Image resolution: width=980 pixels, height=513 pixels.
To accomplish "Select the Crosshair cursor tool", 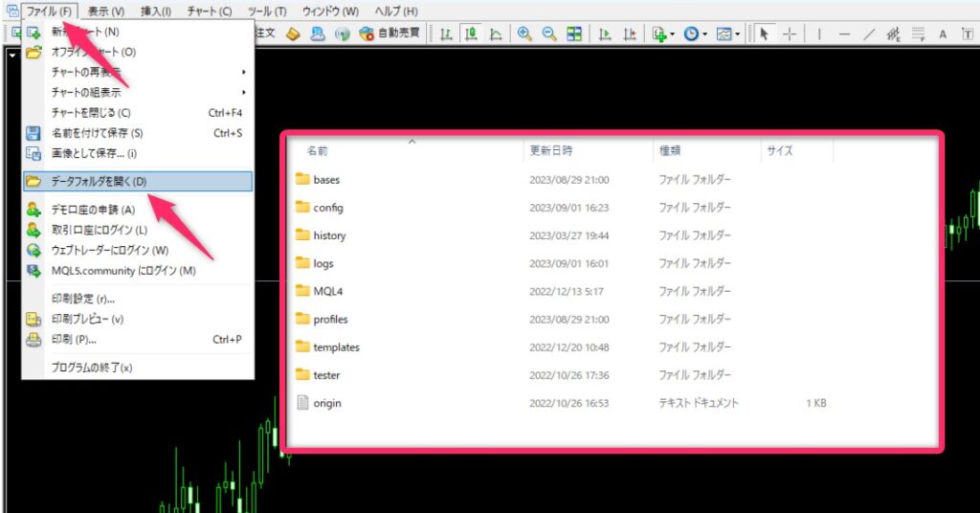I will point(790,33).
